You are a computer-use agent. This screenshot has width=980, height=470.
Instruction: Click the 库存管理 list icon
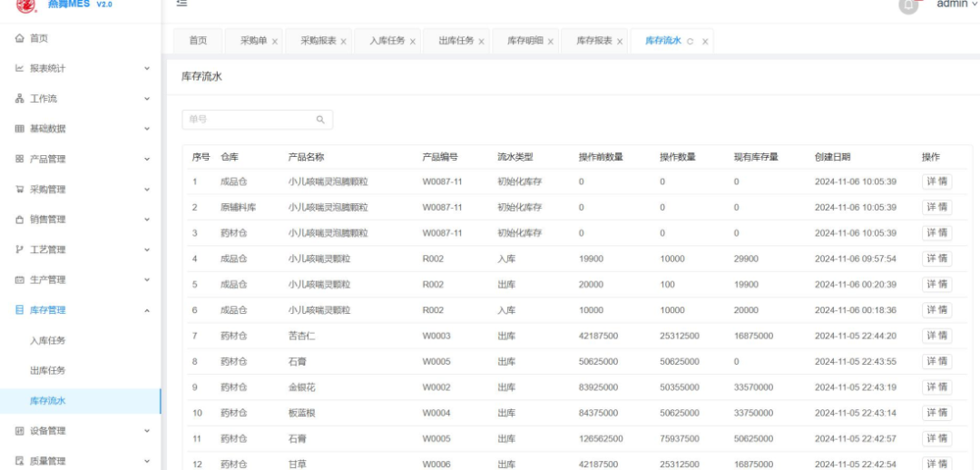click(19, 310)
